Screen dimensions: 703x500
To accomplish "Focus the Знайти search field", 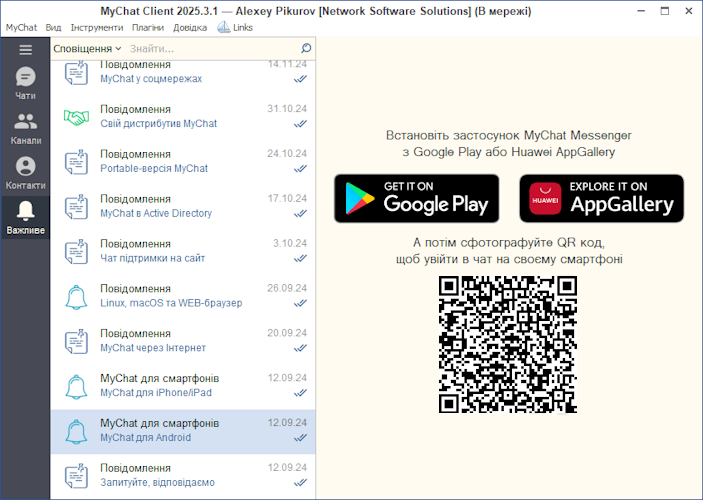I will point(213,48).
